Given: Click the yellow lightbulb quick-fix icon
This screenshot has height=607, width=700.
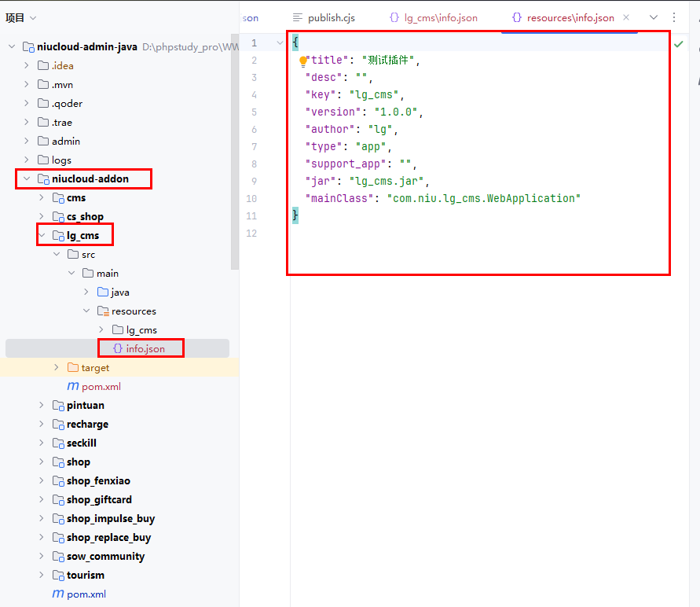Looking at the screenshot, I should click(x=303, y=61).
